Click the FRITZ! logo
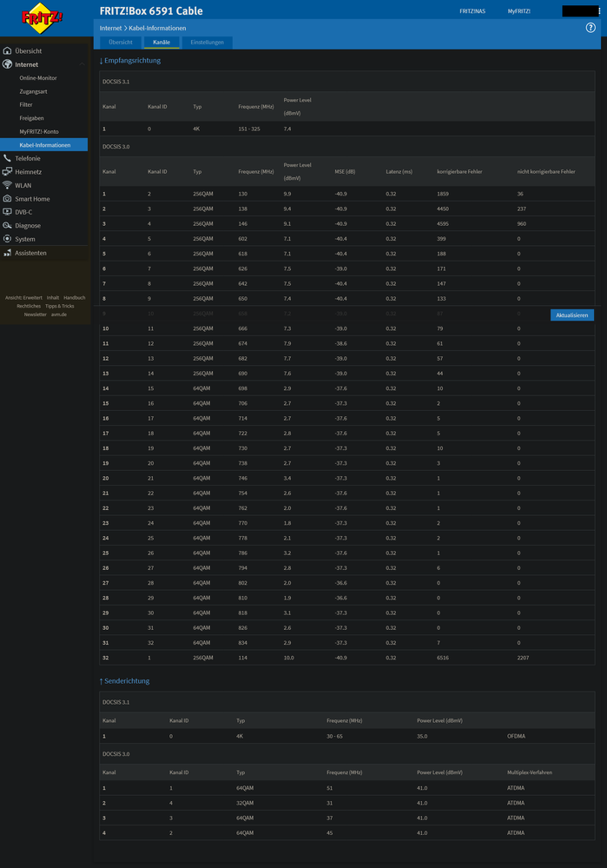This screenshot has width=607, height=868. 42,17
